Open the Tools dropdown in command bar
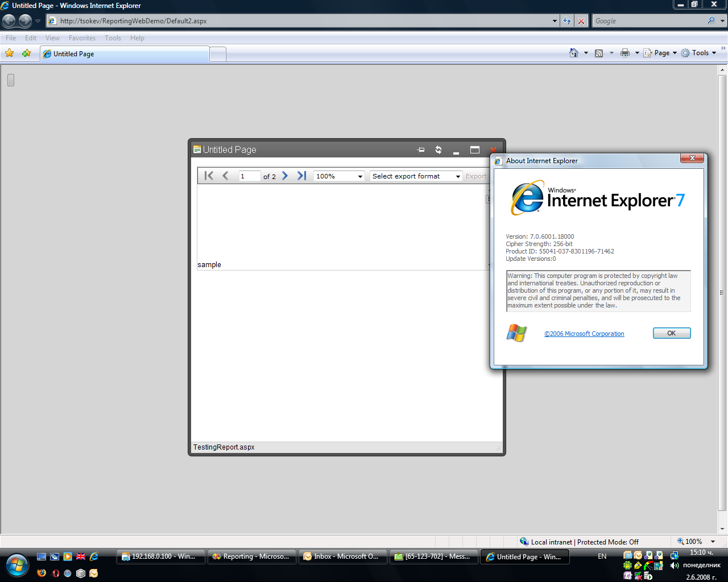 pos(698,53)
